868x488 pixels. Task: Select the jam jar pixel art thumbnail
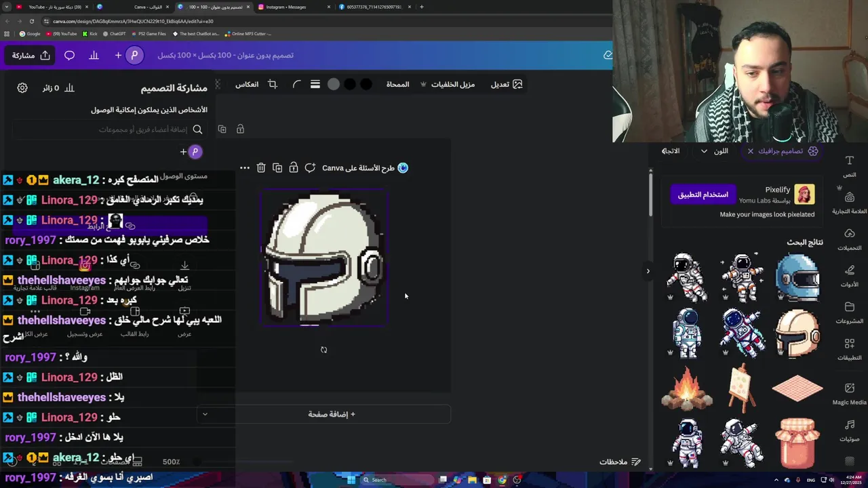[797, 444]
